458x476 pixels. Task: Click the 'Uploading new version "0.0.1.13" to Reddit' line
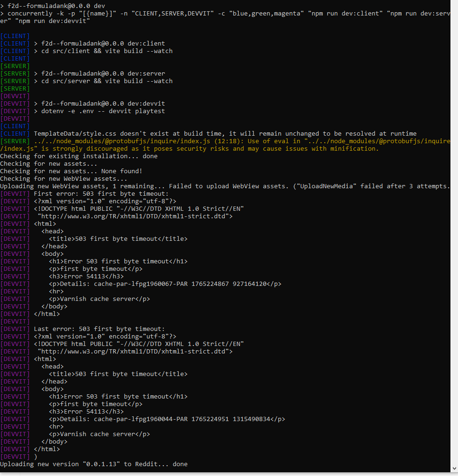click(x=94, y=464)
